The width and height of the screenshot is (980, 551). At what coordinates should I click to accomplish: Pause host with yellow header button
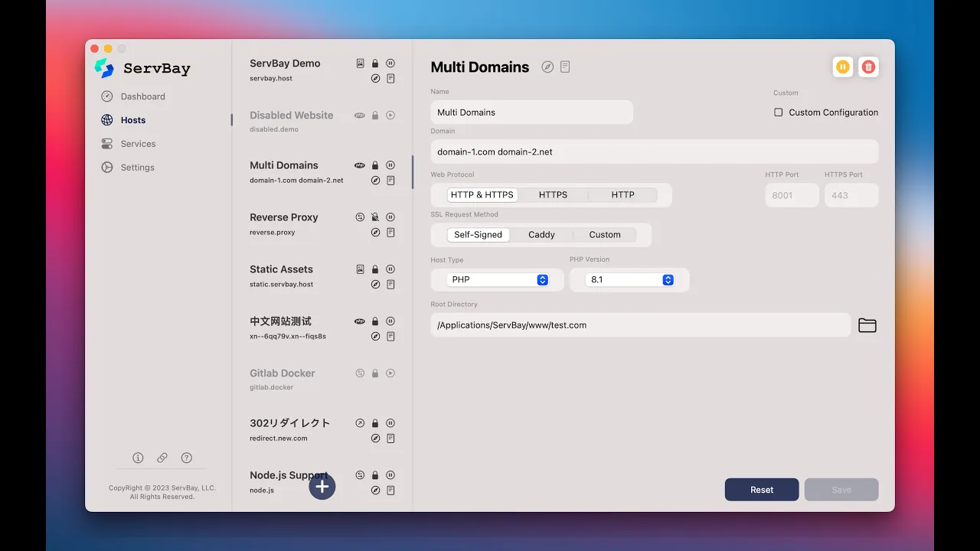click(x=843, y=67)
